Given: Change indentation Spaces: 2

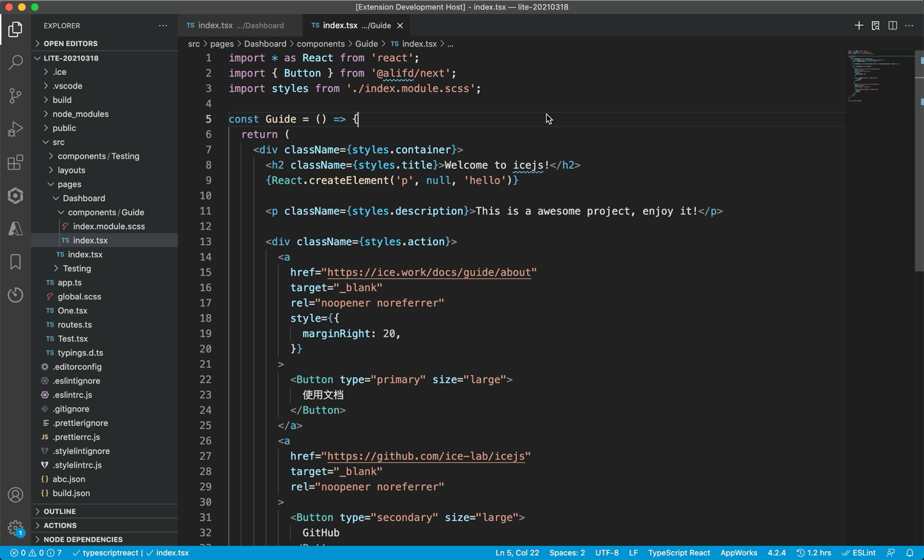Looking at the screenshot, I should (567, 553).
